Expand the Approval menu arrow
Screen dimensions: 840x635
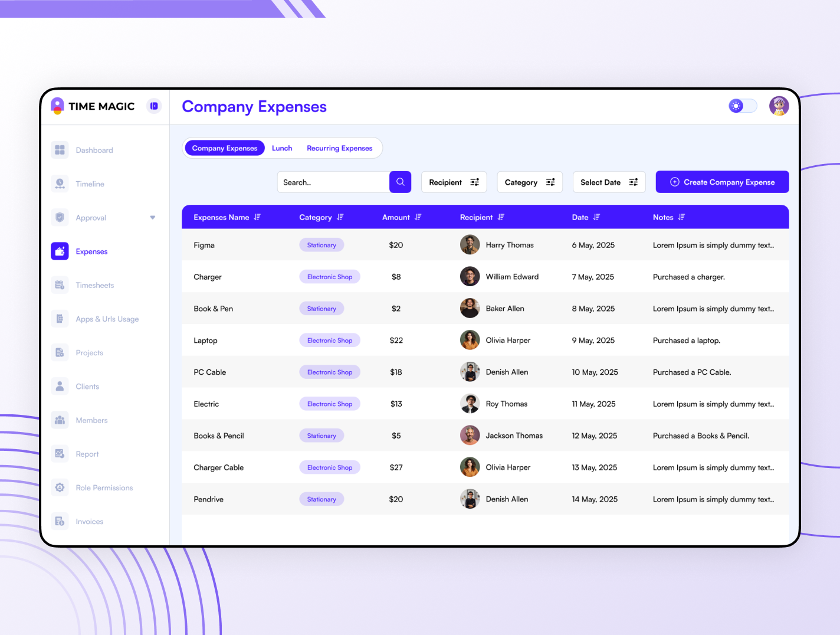point(153,218)
